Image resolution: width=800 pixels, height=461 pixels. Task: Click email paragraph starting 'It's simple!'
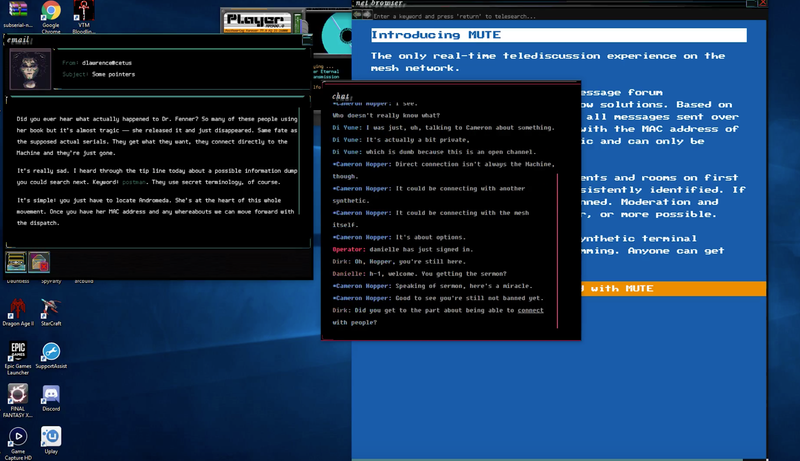[x=155, y=212]
